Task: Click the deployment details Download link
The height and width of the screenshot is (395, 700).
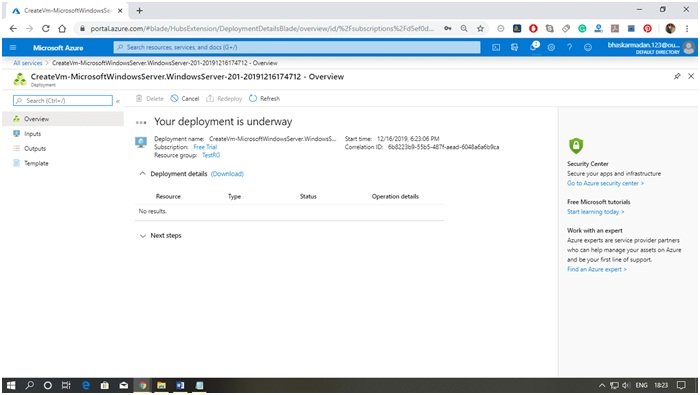Action: tap(227, 174)
